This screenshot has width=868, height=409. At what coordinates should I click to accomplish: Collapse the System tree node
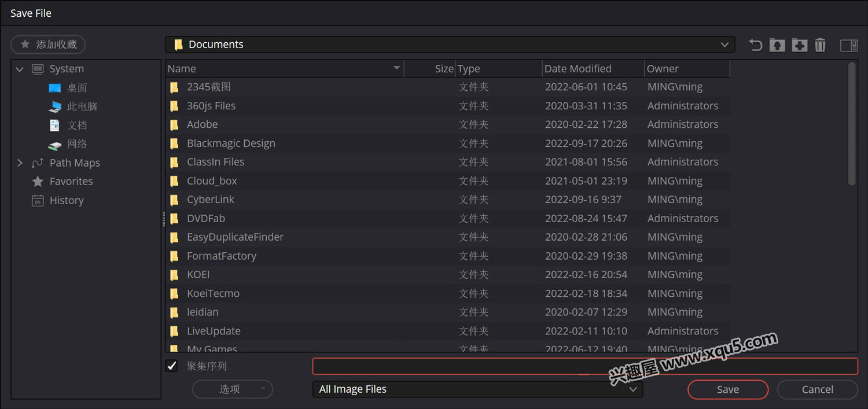(20, 69)
